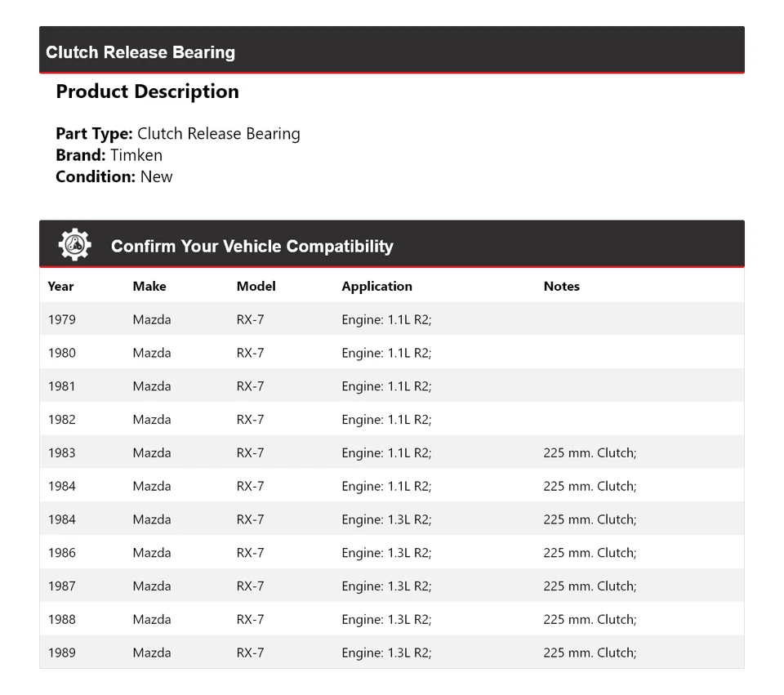Select the year cell '1982'
The image size is (784, 695).
(x=62, y=420)
